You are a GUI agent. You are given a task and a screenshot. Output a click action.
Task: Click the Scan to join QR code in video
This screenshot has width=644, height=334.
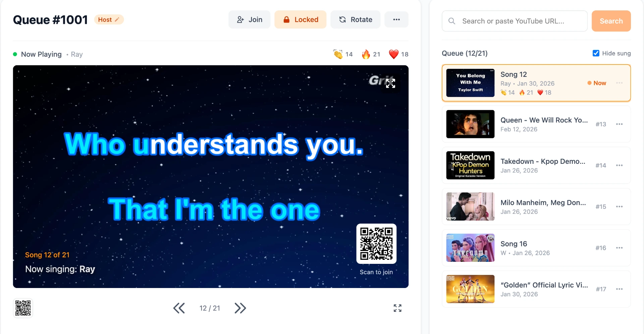tap(376, 244)
